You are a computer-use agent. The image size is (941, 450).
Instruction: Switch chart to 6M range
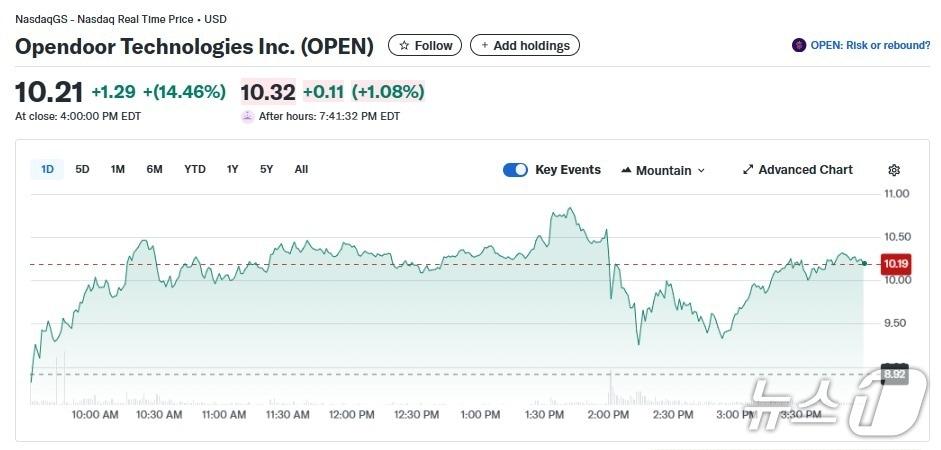(x=154, y=169)
